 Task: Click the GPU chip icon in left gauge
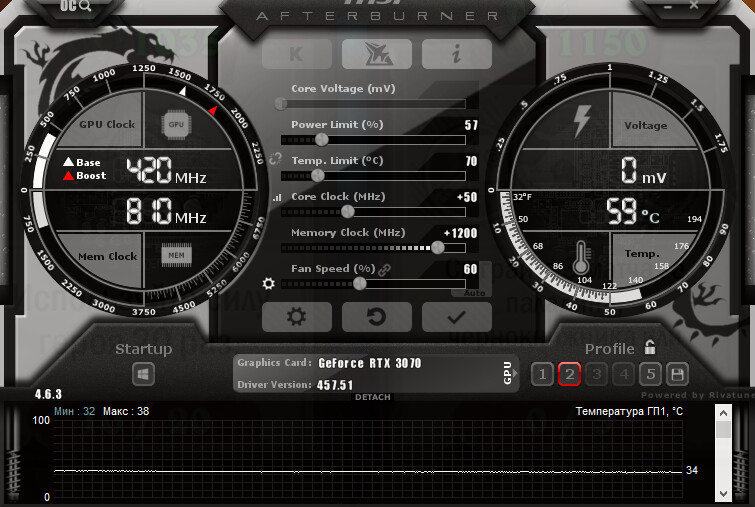click(176, 124)
